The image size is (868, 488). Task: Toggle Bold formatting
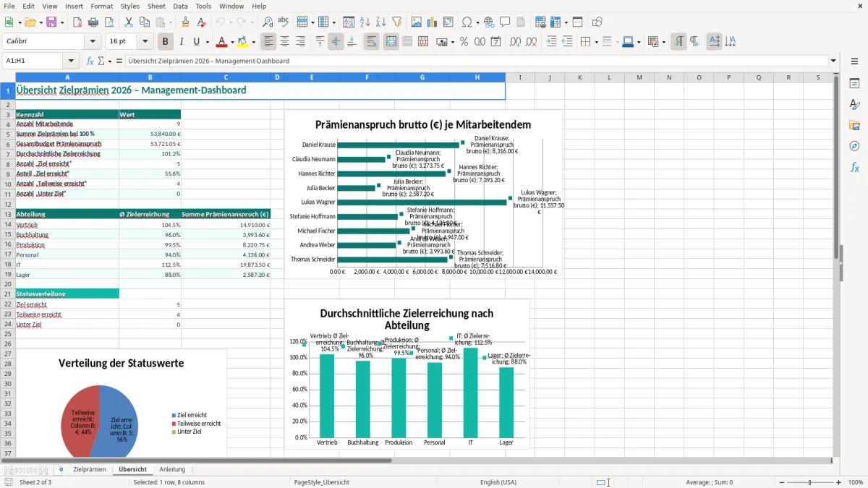click(x=166, y=42)
